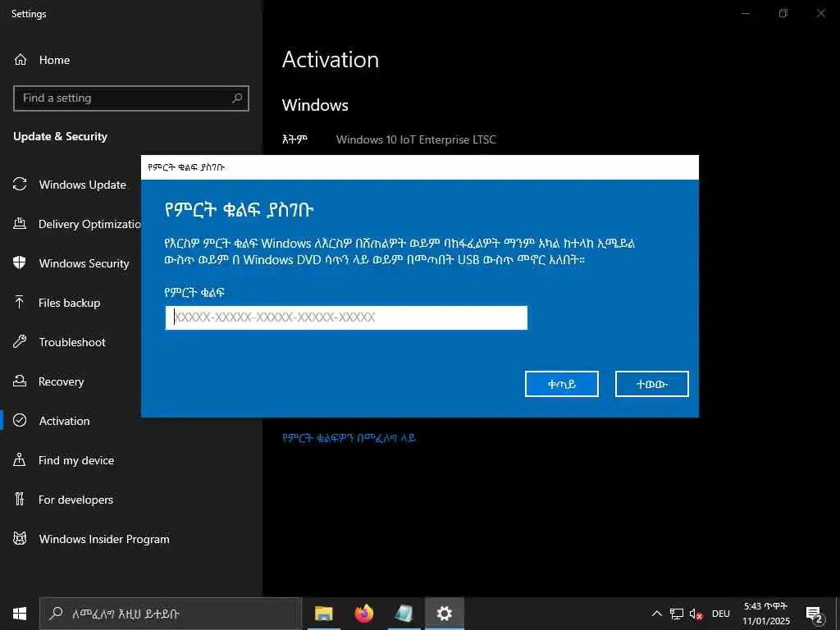Click the Home icon in sidebar
Viewport: 840px width, 630px height.
21,59
